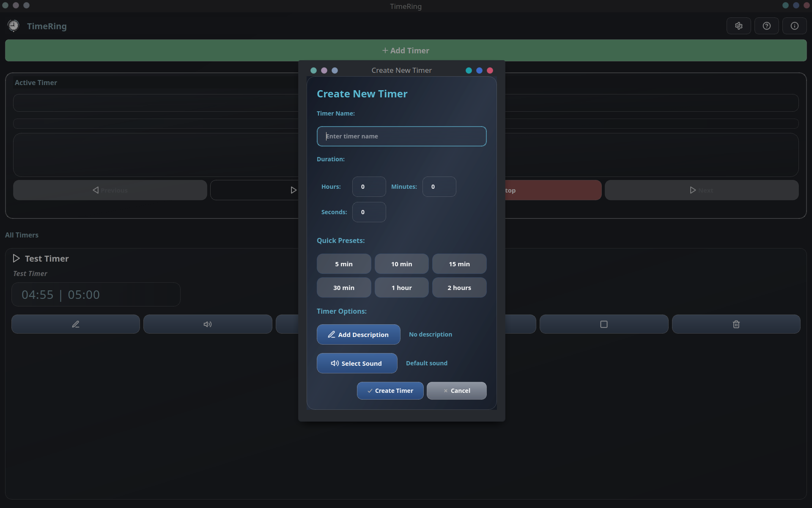Screen dimensions: 812x508
Task: Click the TimeRing clock logo
Action: (14, 26)
